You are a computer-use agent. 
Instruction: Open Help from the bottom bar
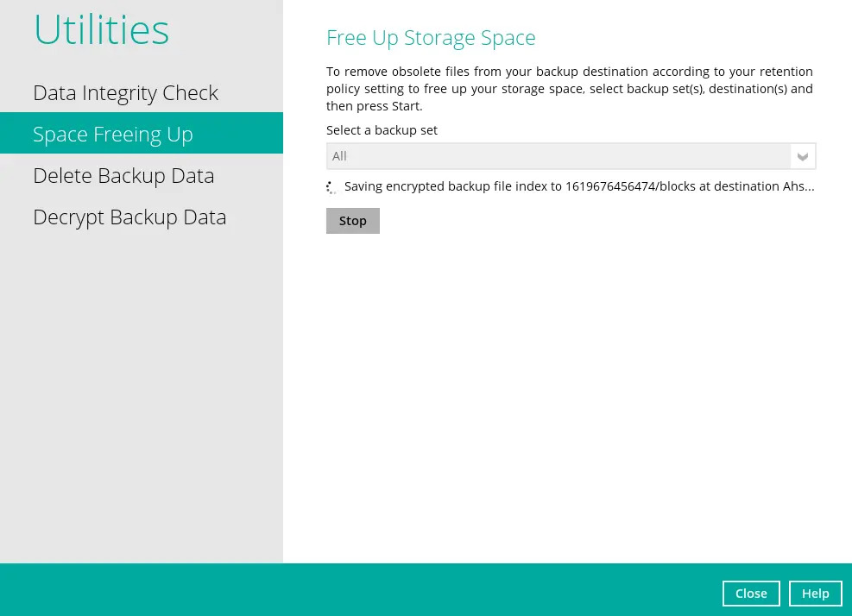point(815,594)
